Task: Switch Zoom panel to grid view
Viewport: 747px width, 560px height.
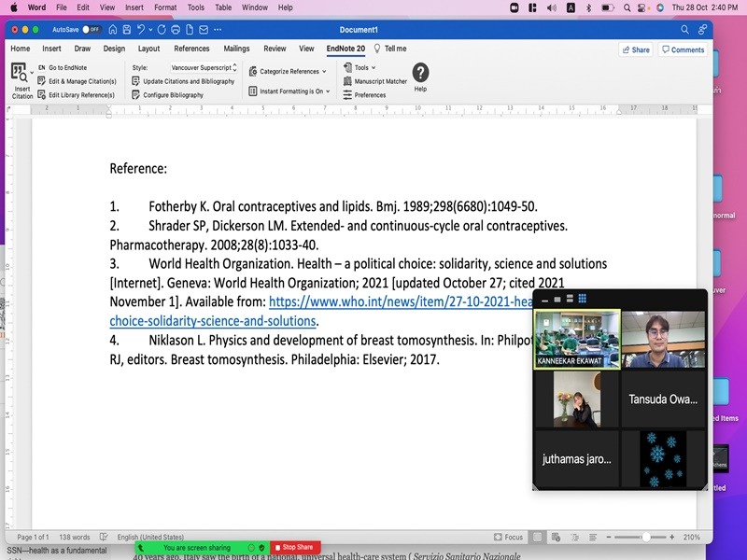Action: 583,299
